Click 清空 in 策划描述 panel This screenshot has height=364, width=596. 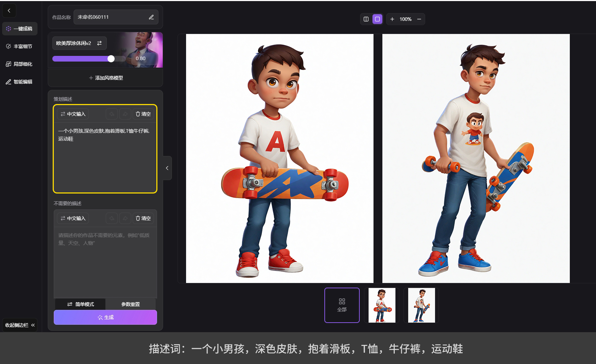point(143,114)
